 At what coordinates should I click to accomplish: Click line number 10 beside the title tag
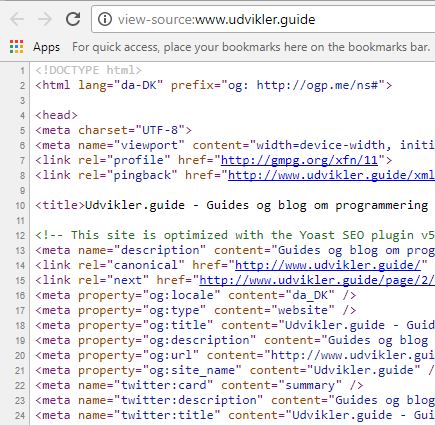pos(20,206)
